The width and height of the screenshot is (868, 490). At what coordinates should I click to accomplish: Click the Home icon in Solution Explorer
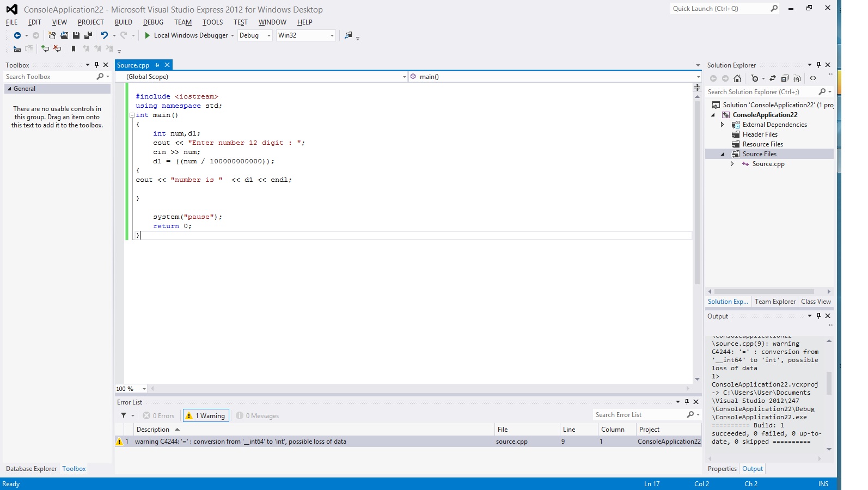[x=737, y=78]
